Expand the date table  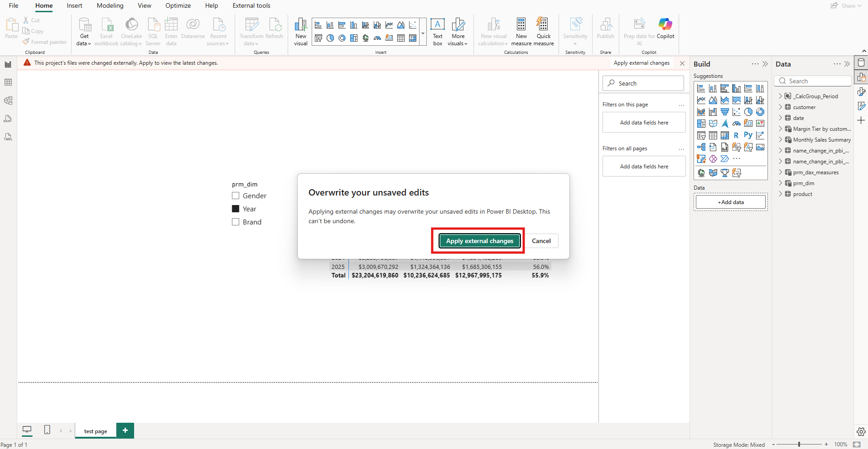pos(781,118)
